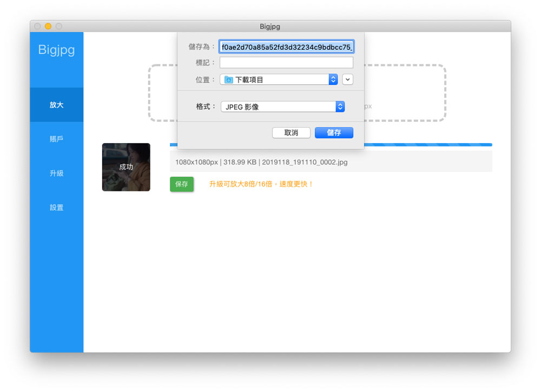Go to the 升級 upgrade section

pos(56,173)
